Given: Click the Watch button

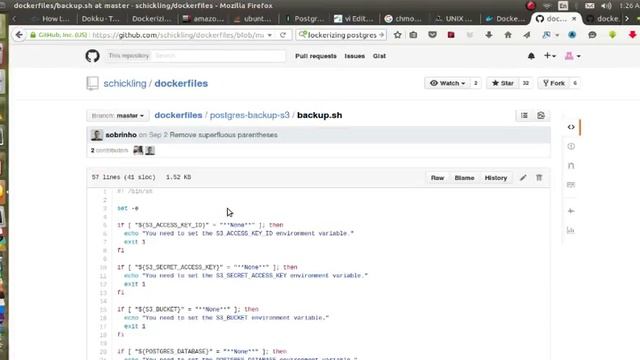Looking at the screenshot, I should point(448,83).
